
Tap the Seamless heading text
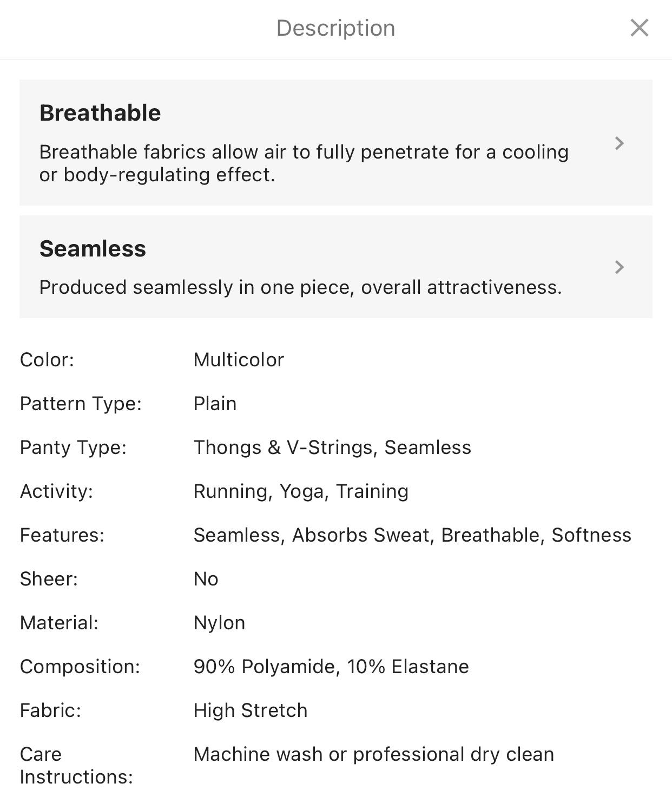click(x=93, y=249)
